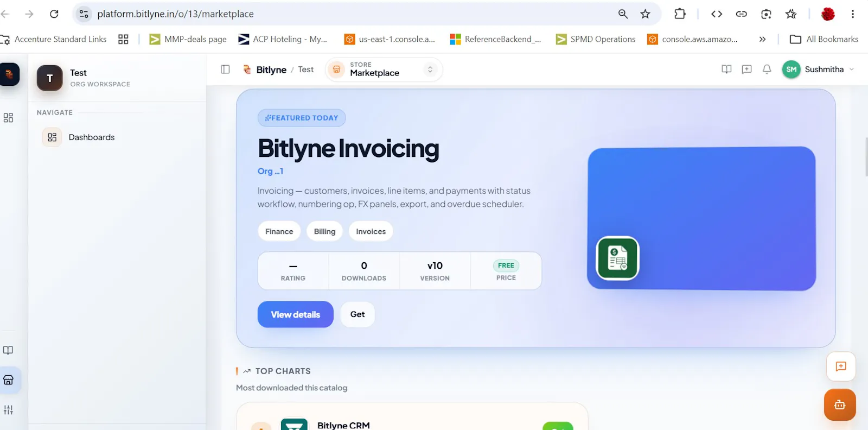Click the Bitlyne Invoicing title
The height and width of the screenshot is (430, 868).
coord(348,149)
